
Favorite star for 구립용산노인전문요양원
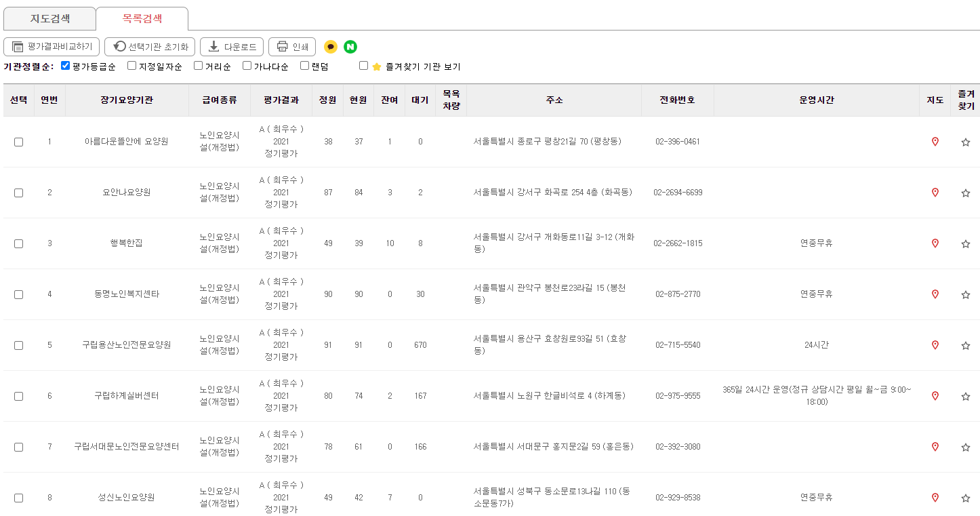coord(966,346)
